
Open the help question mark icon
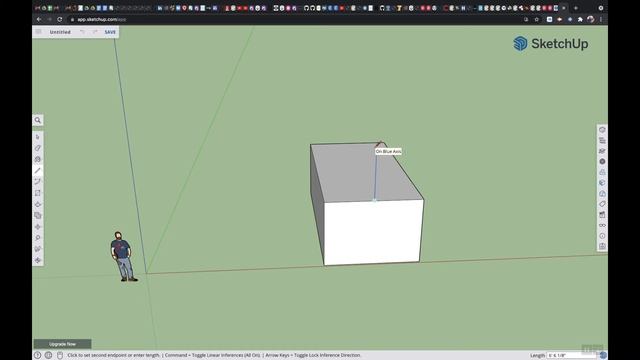click(38, 355)
